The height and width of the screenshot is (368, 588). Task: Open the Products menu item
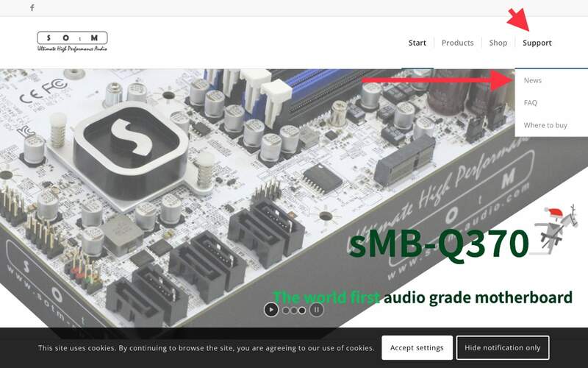[x=457, y=43]
